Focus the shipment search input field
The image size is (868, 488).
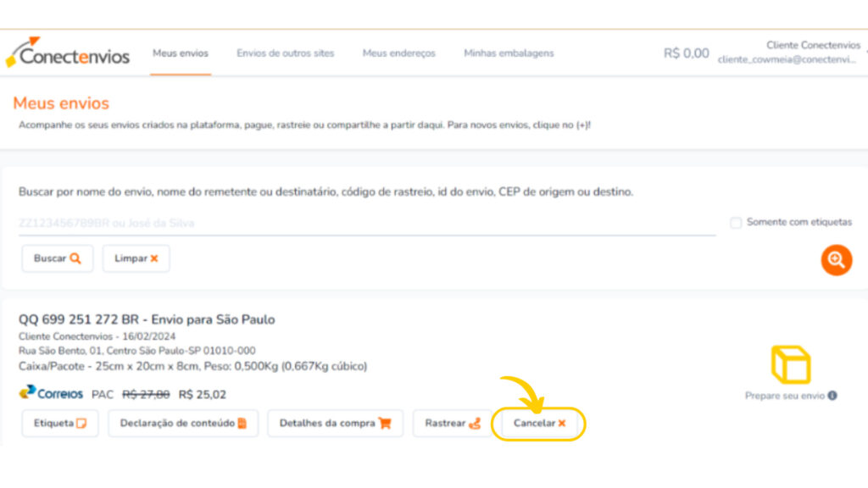(x=367, y=223)
